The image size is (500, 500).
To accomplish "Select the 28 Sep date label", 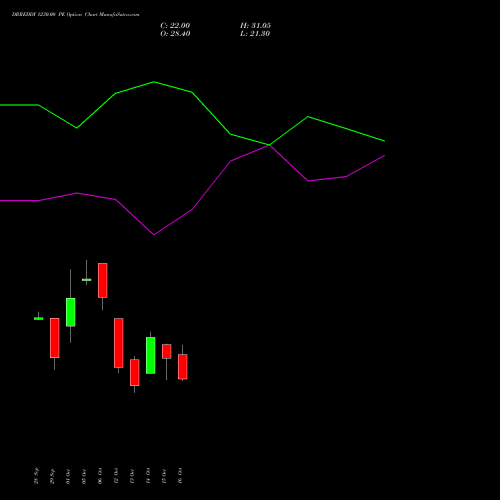I will pyautogui.click(x=36, y=476).
